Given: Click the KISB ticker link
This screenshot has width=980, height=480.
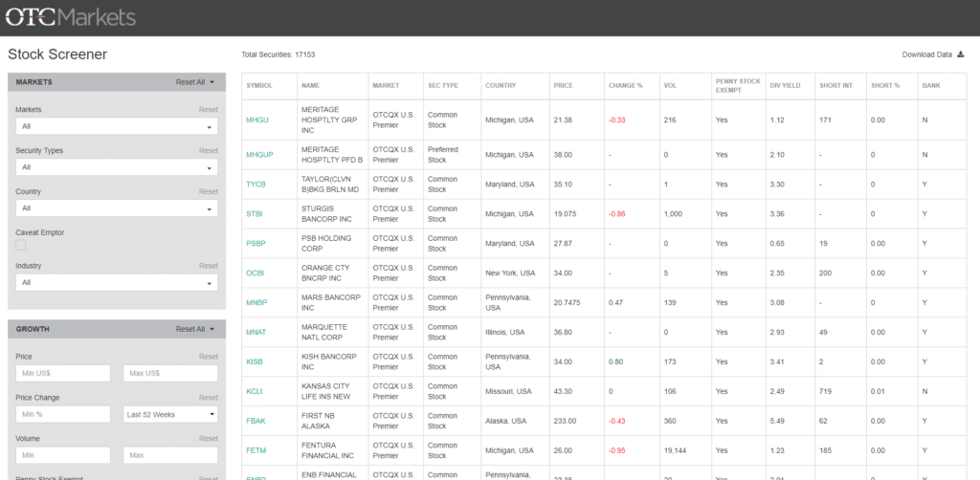Looking at the screenshot, I should coord(255,361).
